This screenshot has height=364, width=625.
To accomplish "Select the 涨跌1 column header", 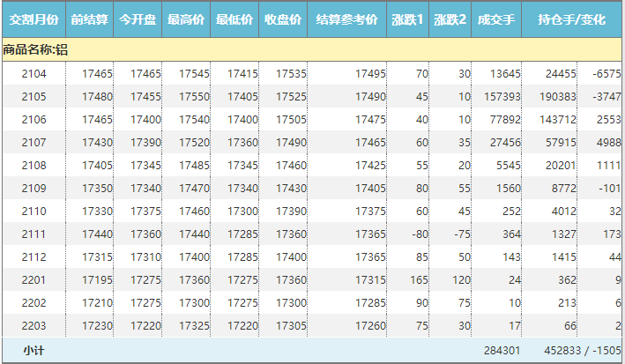I will tap(407, 19).
